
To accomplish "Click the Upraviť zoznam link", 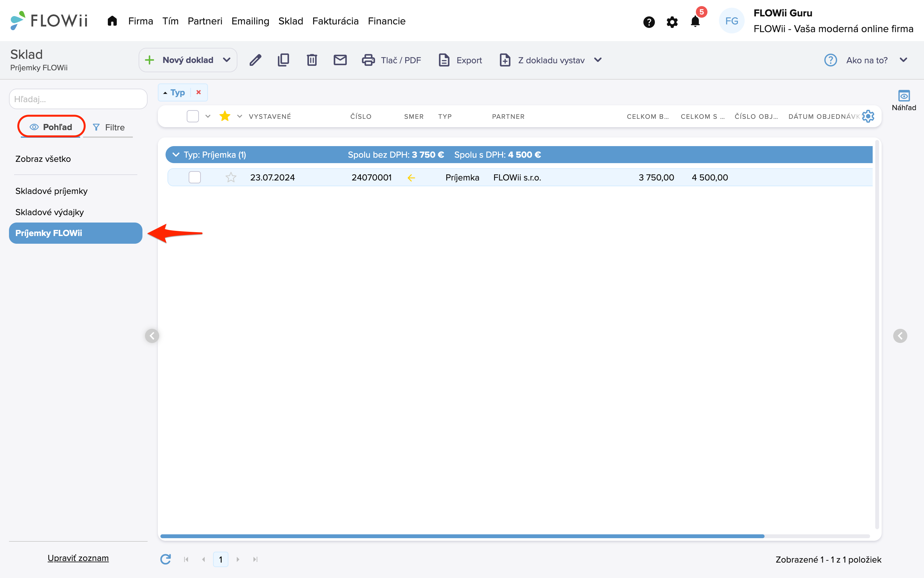I will tap(78, 558).
